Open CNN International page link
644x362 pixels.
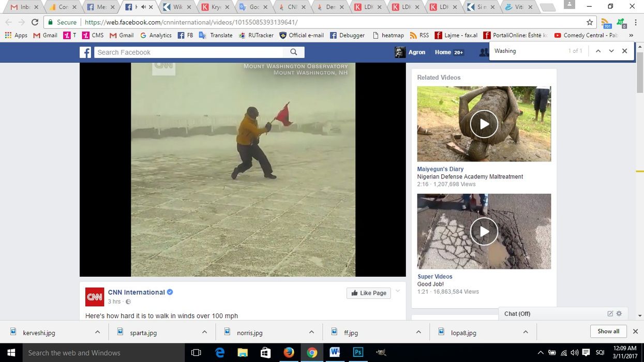tap(136, 292)
